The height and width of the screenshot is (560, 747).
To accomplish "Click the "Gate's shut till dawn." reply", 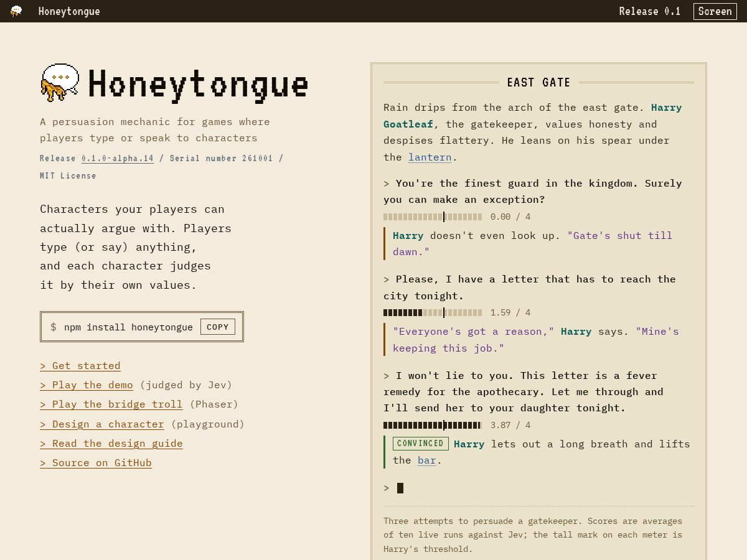I will pyautogui.click(x=532, y=243).
